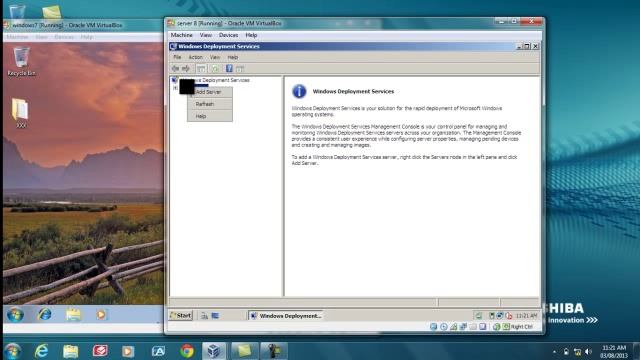Show hidden icons in the host system tray

[554, 351]
